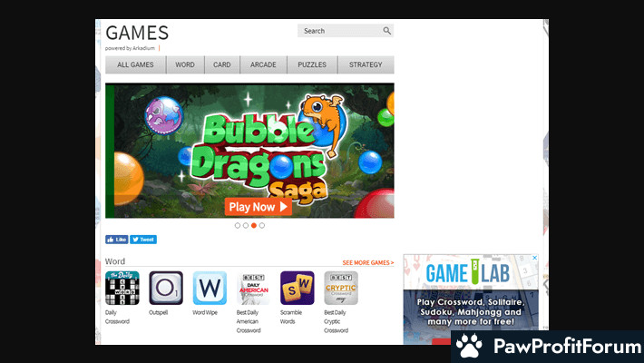
Task: Switch to the Word category tab
Action: point(185,64)
